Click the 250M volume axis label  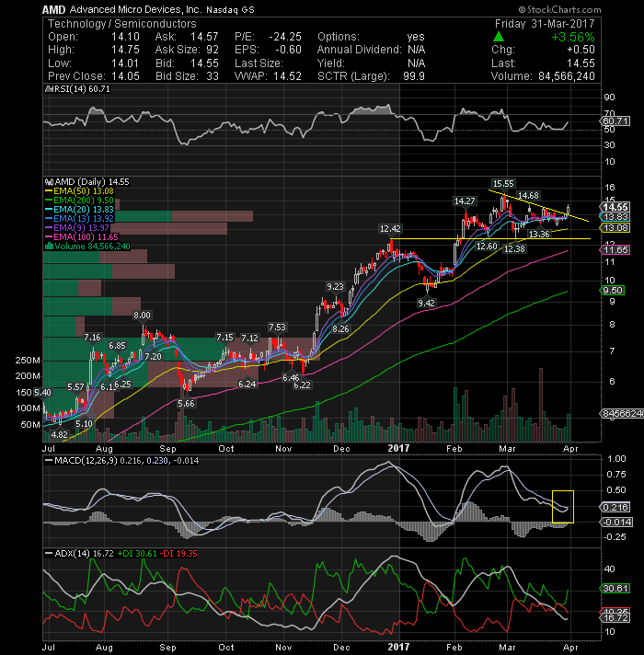click(x=28, y=360)
